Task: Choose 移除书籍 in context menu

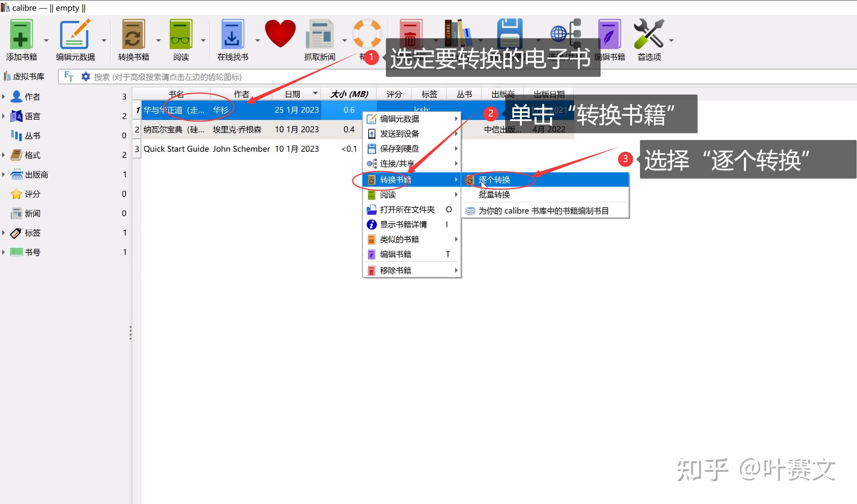Action: coord(412,270)
